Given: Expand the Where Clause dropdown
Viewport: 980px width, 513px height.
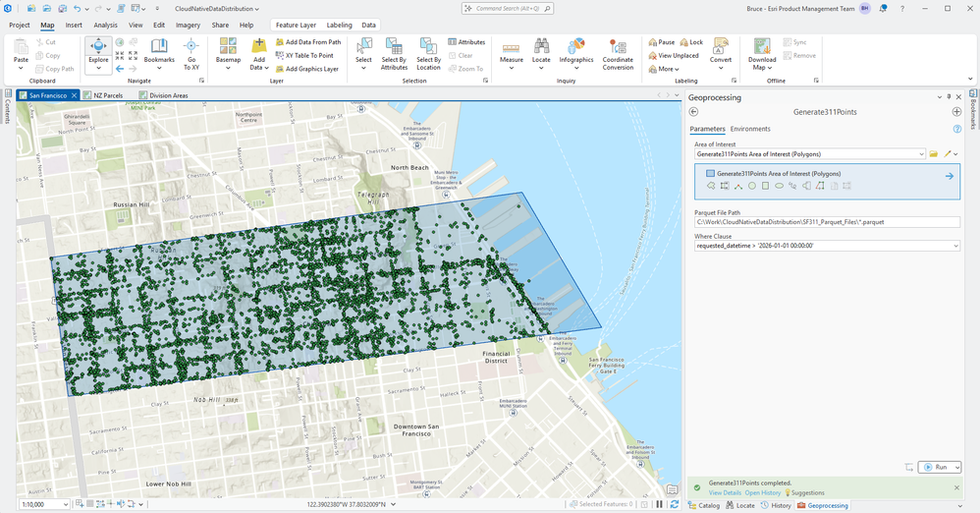Looking at the screenshot, I should tap(955, 246).
